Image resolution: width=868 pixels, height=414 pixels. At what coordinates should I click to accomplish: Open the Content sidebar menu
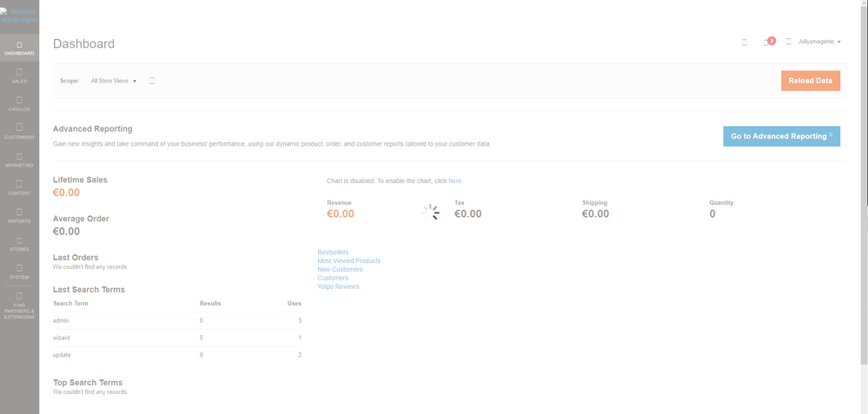click(19, 187)
